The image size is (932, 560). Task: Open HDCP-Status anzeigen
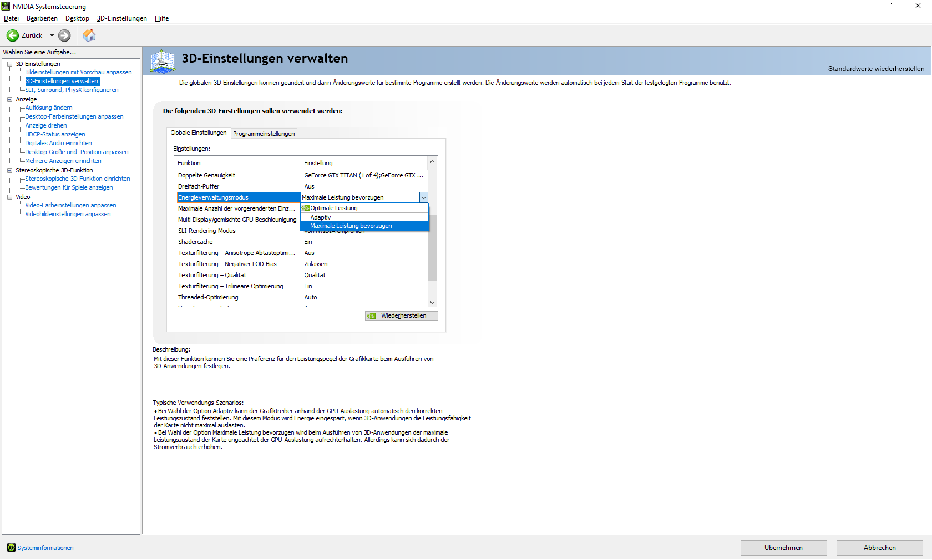point(55,134)
